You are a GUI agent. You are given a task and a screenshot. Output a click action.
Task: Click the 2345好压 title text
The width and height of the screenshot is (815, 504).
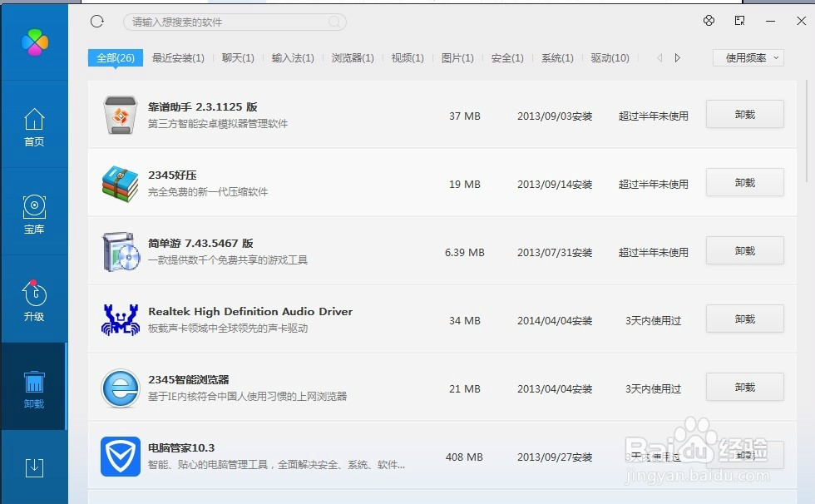tap(172, 175)
